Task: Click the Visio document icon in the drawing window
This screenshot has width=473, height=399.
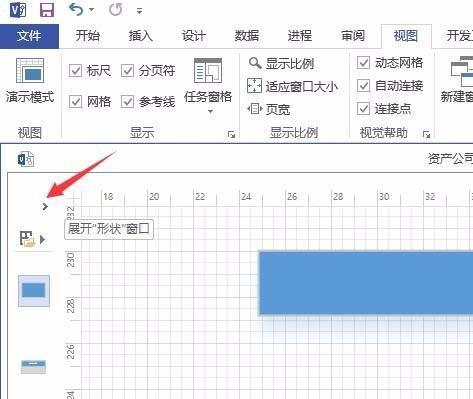Action: click(x=26, y=159)
